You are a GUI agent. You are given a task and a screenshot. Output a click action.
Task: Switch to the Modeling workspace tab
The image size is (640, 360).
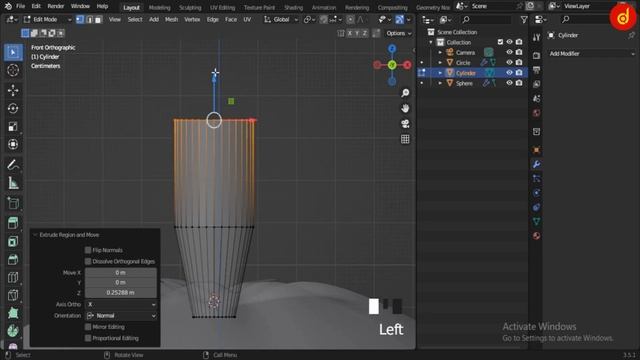pos(159,7)
